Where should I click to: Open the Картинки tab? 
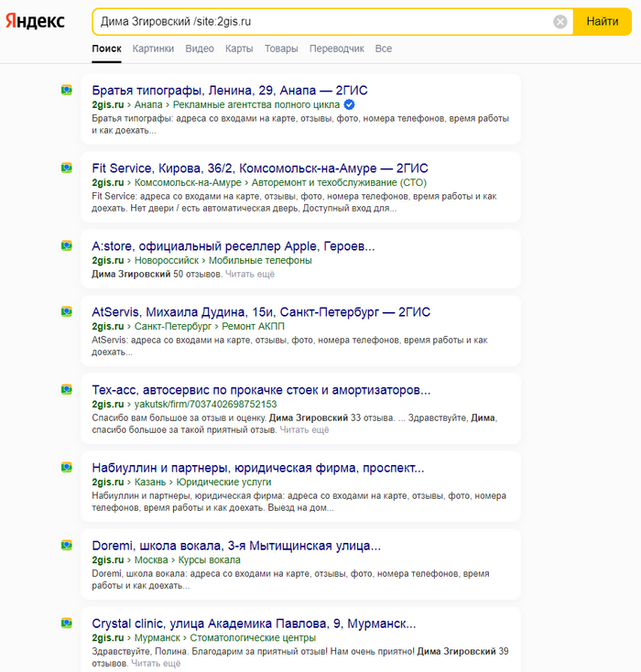click(153, 49)
